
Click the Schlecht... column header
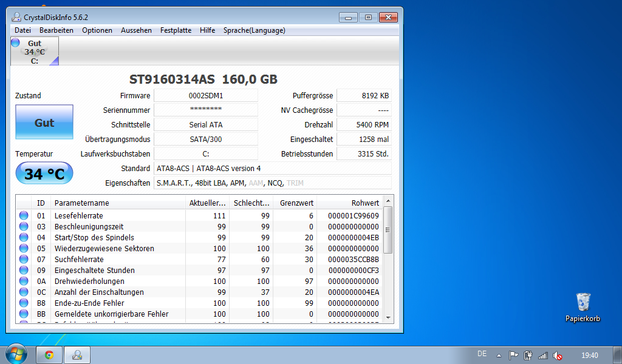251,203
